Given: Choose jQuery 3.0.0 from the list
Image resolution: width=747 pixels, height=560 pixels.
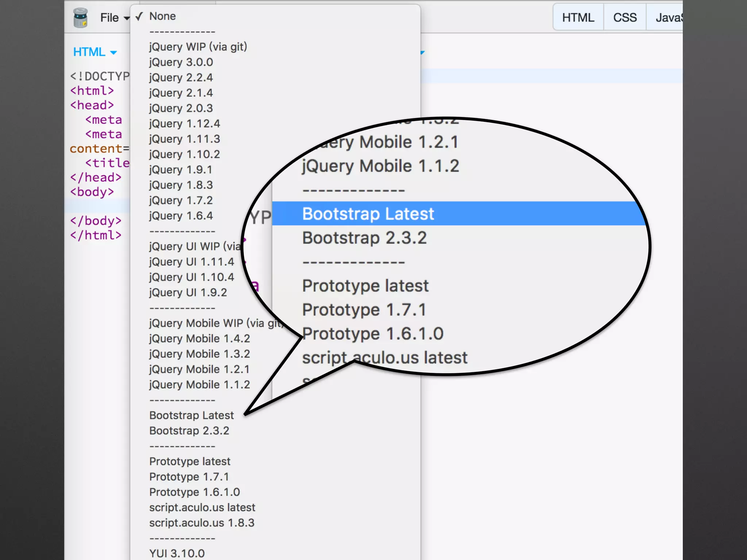Looking at the screenshot, I should [181, 62].
